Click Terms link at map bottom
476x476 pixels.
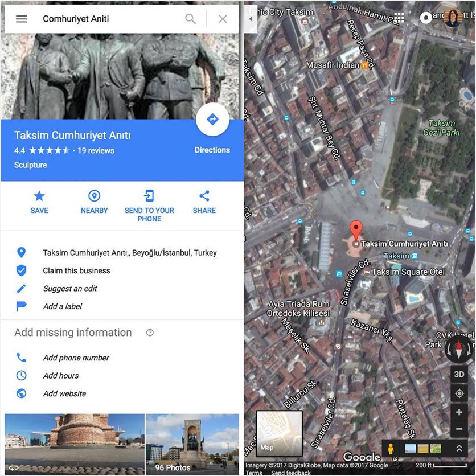coord(253,473)
